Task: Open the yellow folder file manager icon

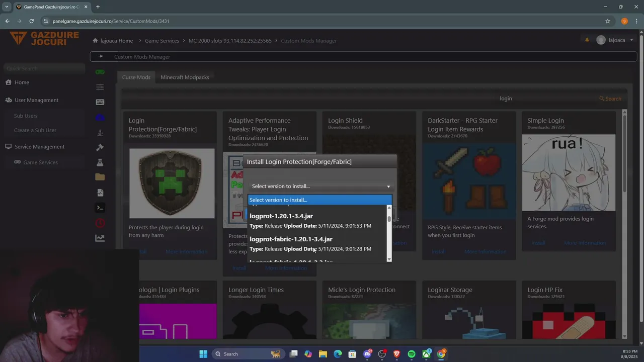Action: [x=100, y=177]
